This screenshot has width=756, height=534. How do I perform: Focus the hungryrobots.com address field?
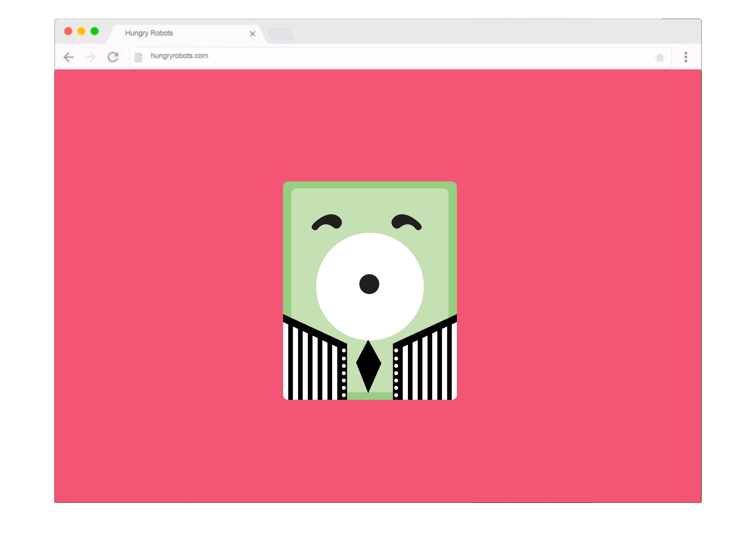tap(400, 57)
